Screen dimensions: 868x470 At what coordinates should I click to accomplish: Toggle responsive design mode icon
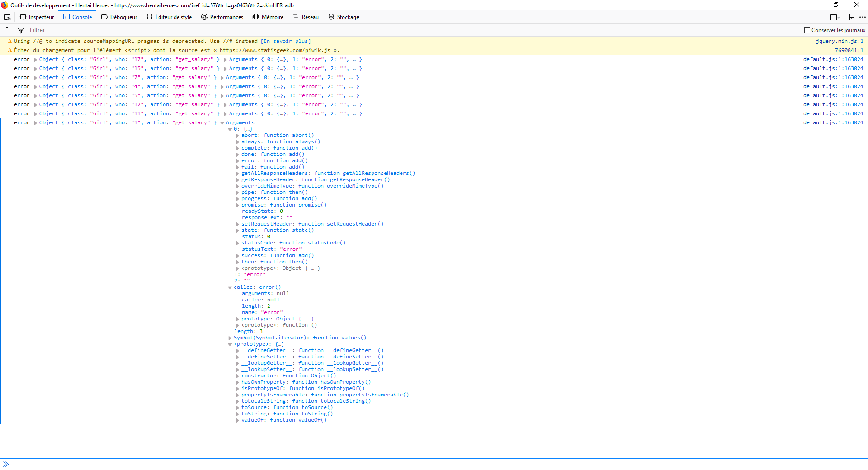point(851,17)
